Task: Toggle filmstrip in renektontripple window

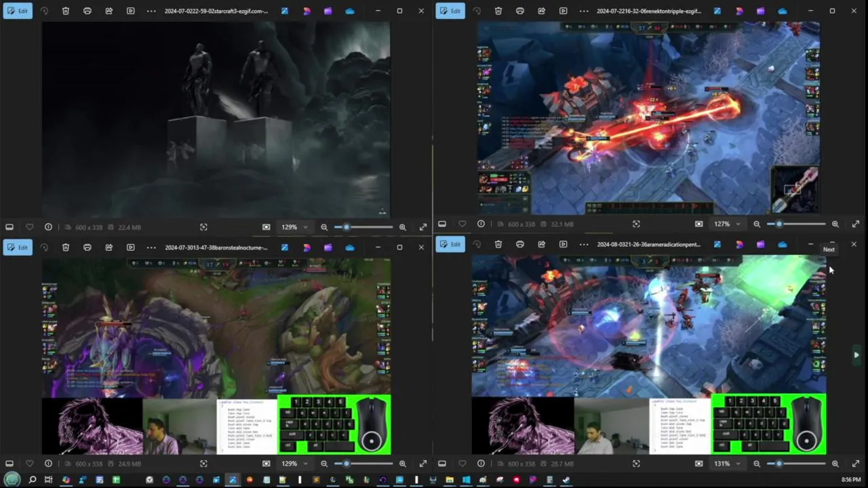Action: click(442, 224)
